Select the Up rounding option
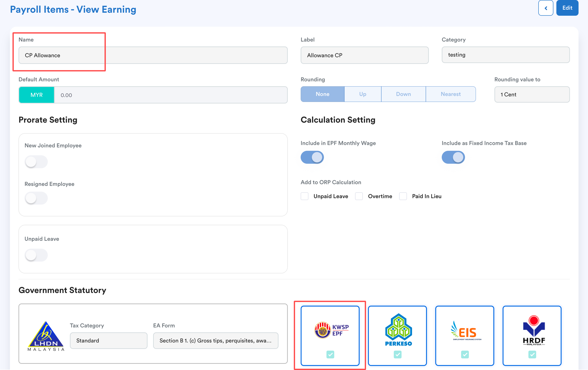This screenshot has width=588, height=370. [363, 94]
